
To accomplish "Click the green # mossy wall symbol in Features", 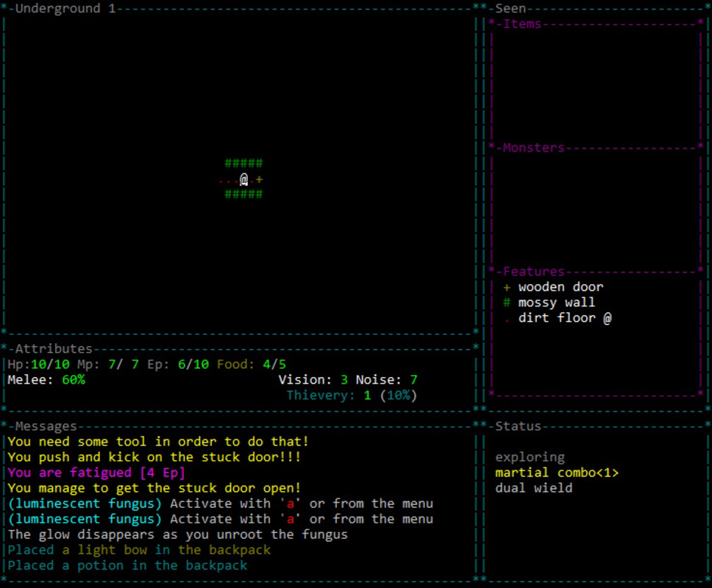I will click(x=507, y=303).
